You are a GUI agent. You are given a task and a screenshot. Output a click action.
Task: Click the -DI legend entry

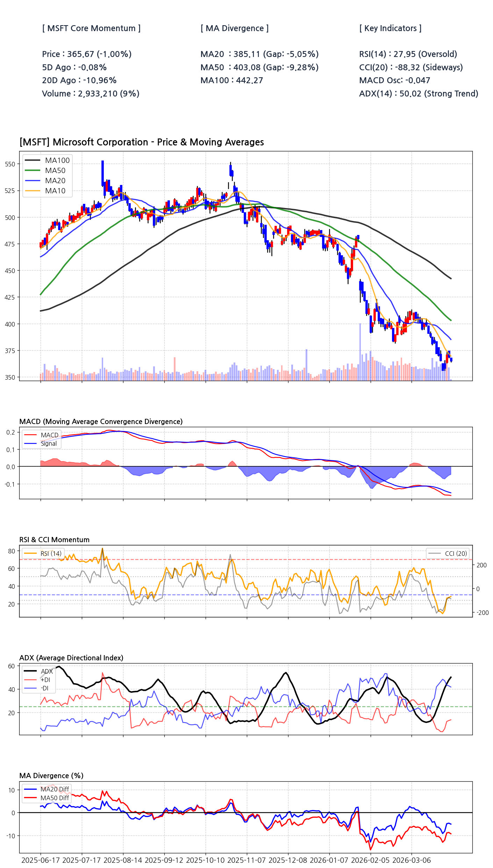36,688
